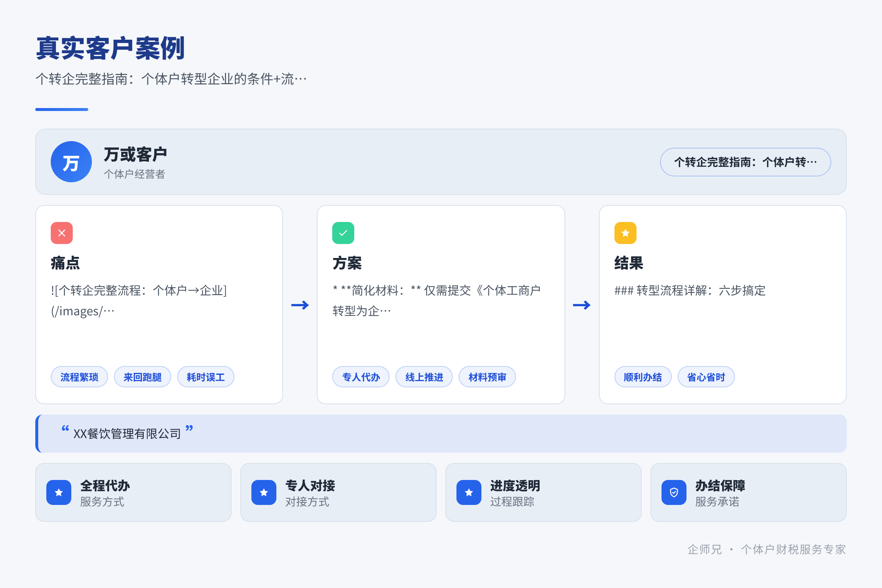Click the shield icon beside 办结保障
Viewport: 882px width, 588px height.
[x=674, y=492]
